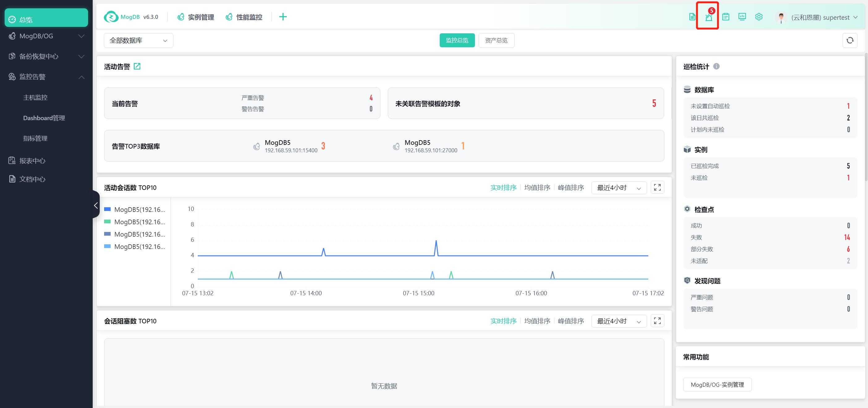Open the 全部数据库 dropdown

pyautogui.click(x=138, y=40)
